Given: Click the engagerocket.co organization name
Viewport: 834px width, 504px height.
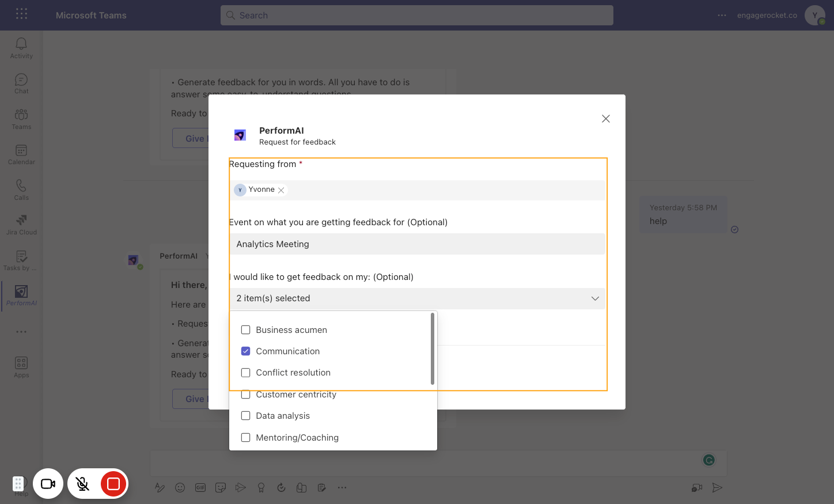Looking at the screenshot, I should pos(767,16).
